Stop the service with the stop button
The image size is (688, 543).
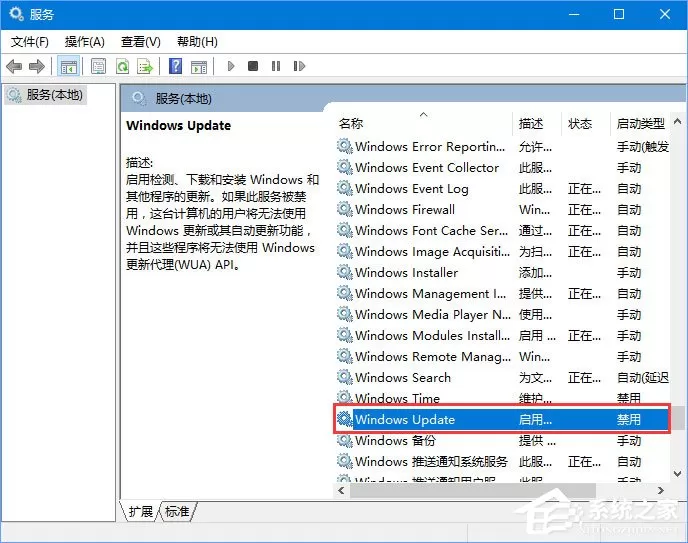click(x=253, y=66)
